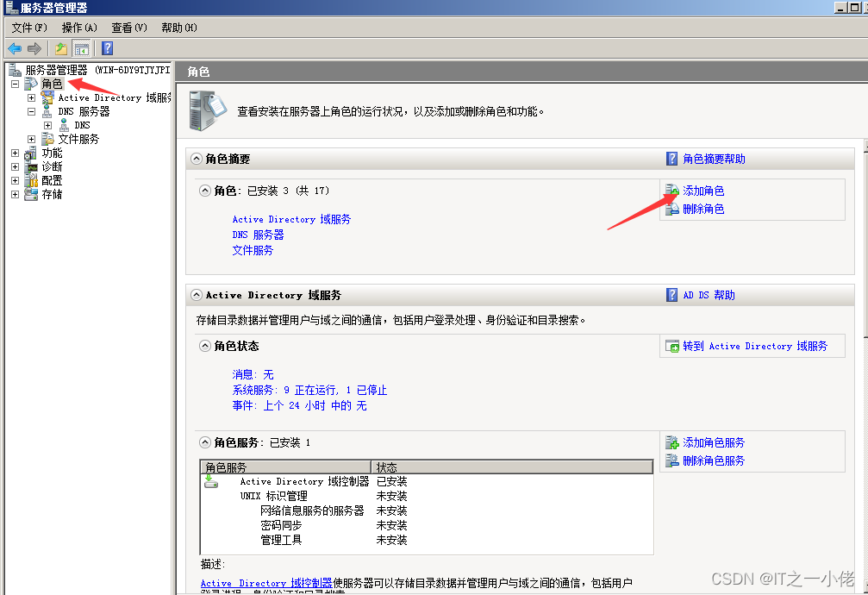Click the Active Directory 域服务 tree icon
The image size is (868, 595).
pyautogui.click(x=47, y=97)
